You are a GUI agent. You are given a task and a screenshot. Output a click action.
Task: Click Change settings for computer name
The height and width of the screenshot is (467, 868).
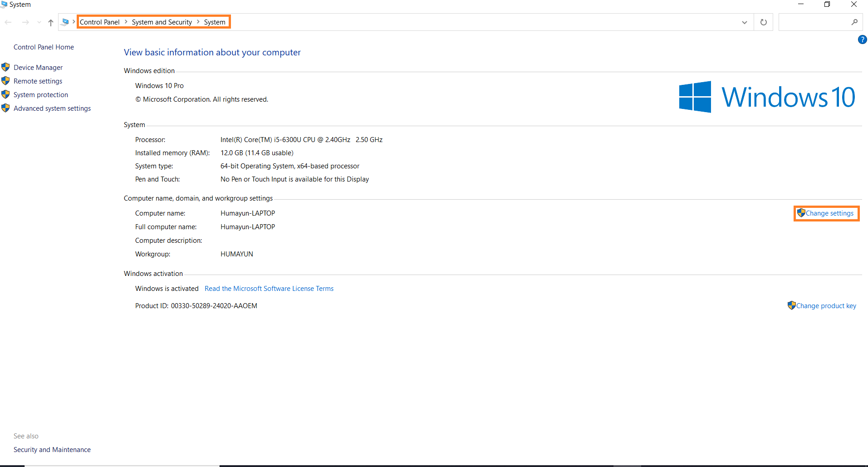829,213
